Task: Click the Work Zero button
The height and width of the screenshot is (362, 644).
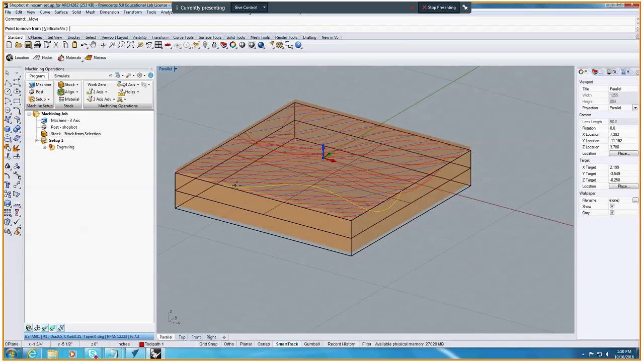Action: click(97, 84)
